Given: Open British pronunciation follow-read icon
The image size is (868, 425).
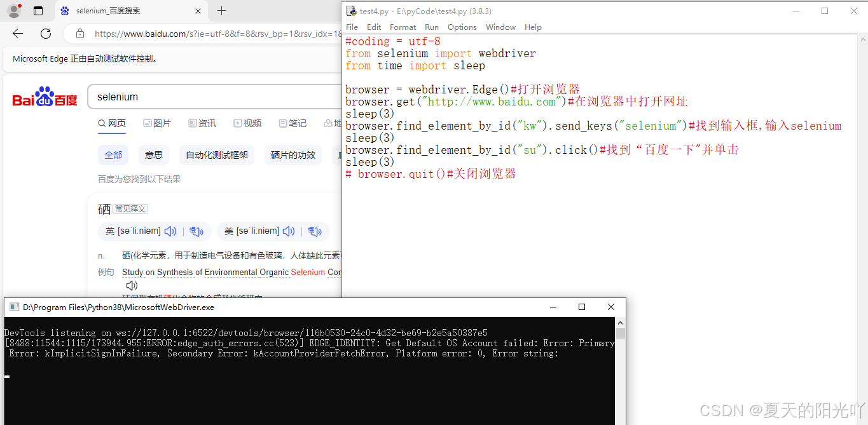Looking at the screenshot, I should coord(196,231).
